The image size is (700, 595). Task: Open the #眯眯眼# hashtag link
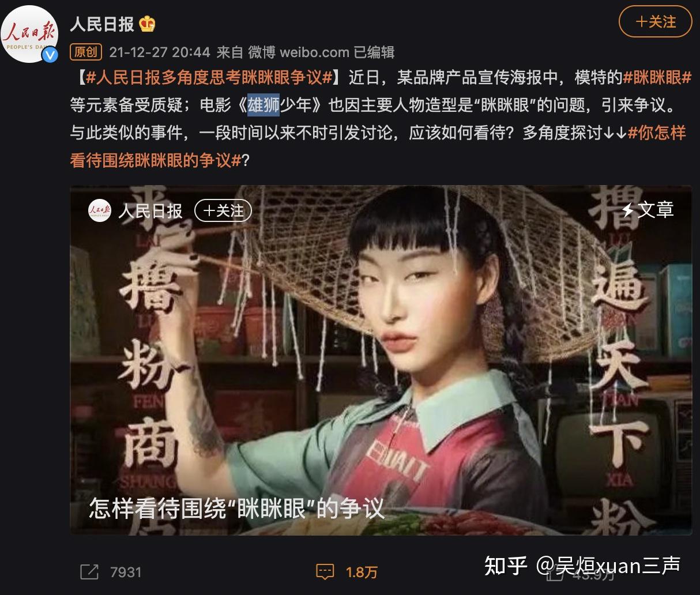click(657, 77)
